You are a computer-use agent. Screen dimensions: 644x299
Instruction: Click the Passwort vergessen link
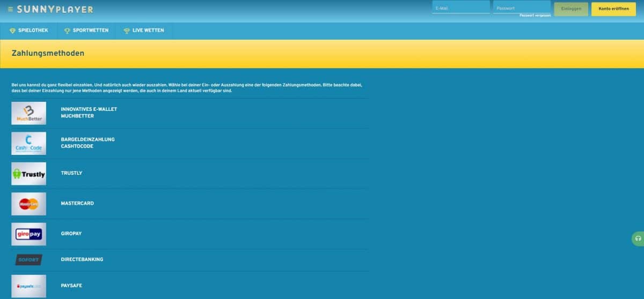click(x=535, y=16)
